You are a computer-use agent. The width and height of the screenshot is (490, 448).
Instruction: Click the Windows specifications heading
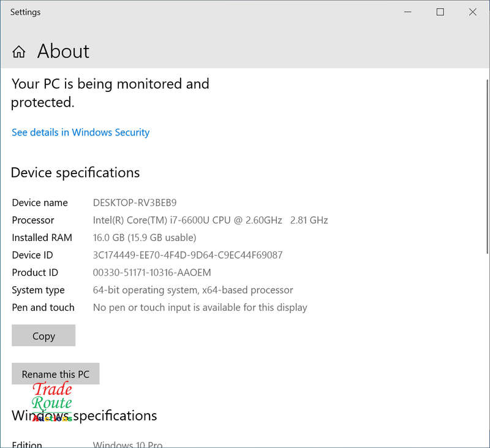click(84, 416)
